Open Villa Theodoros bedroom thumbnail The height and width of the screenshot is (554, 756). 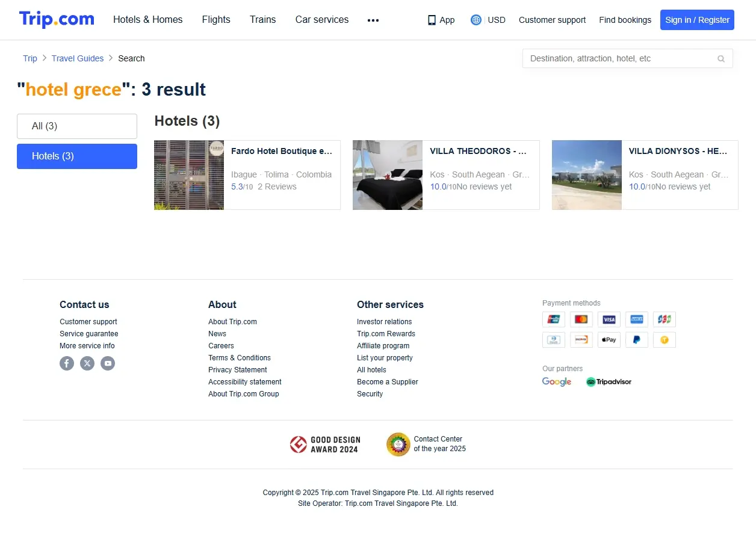pos(388,175)
